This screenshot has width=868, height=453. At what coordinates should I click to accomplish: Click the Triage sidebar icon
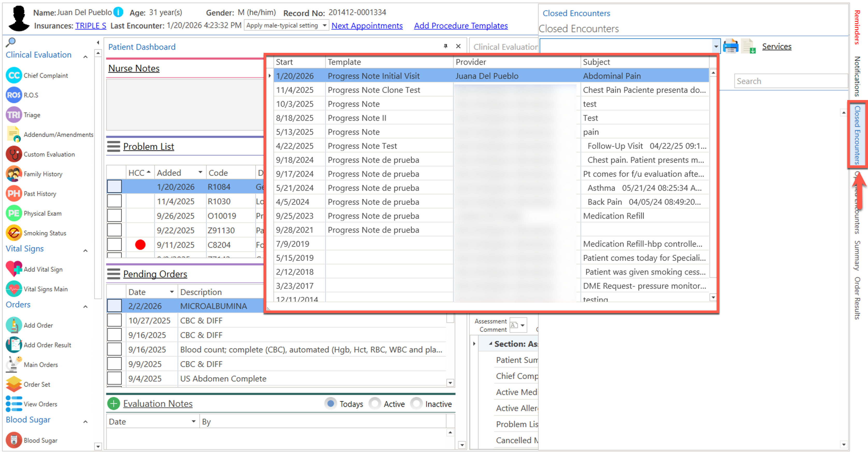[14, 115]
